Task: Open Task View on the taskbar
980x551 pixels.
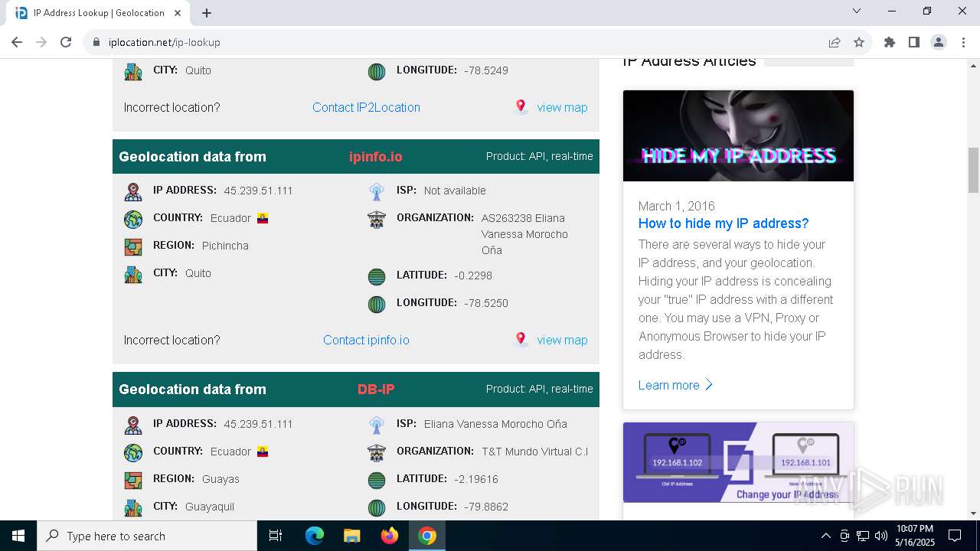Action: [276, 536]
